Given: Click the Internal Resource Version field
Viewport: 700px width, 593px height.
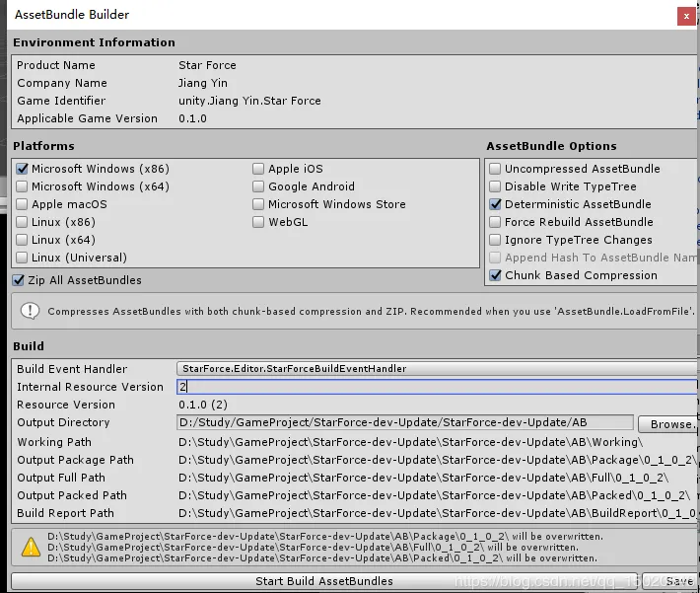Looking at the screenshot, I should [437, 387].
